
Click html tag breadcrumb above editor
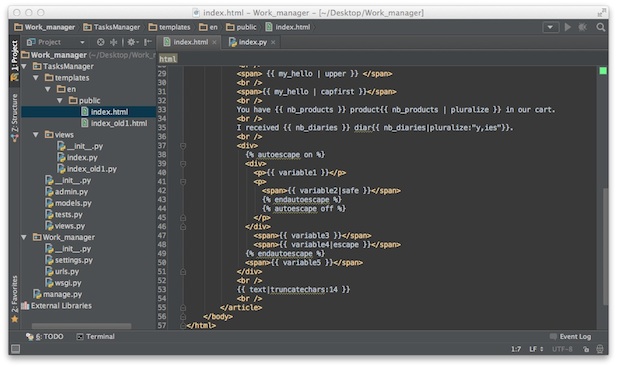point(168,59)
